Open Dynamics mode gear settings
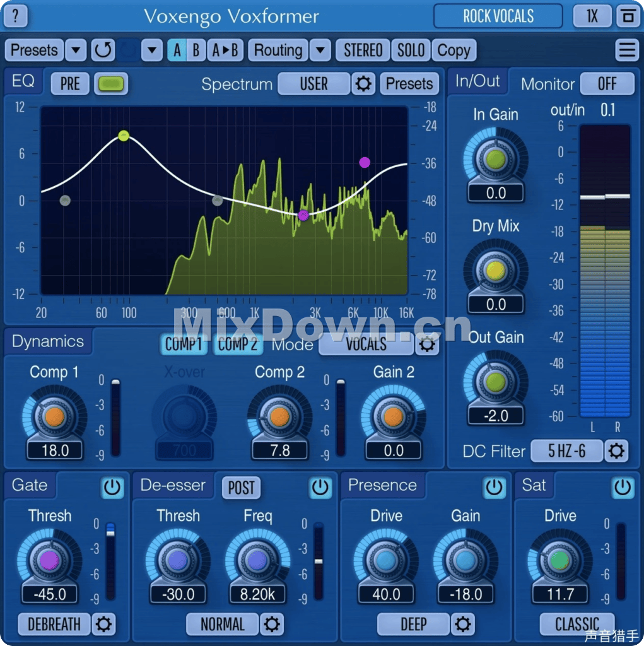644x646 pixels. [x=427, y=344]
